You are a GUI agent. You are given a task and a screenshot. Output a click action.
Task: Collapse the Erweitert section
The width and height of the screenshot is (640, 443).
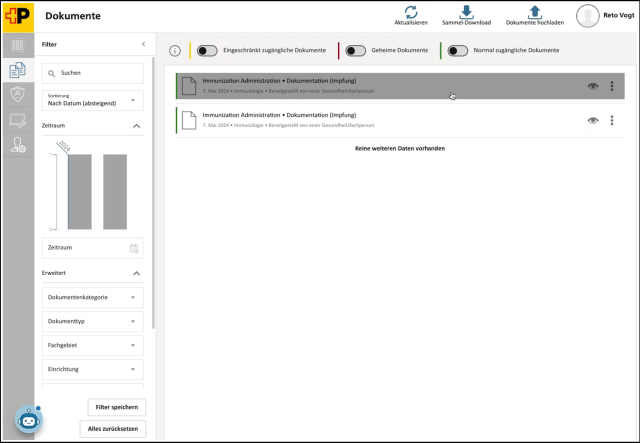pyautogui.click(x=137, y=273)
